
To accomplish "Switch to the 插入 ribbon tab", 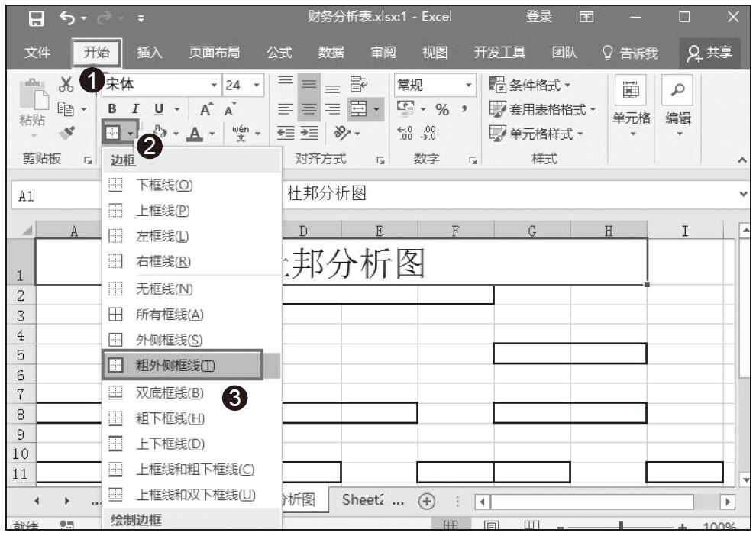I will [x=149, y=53].
